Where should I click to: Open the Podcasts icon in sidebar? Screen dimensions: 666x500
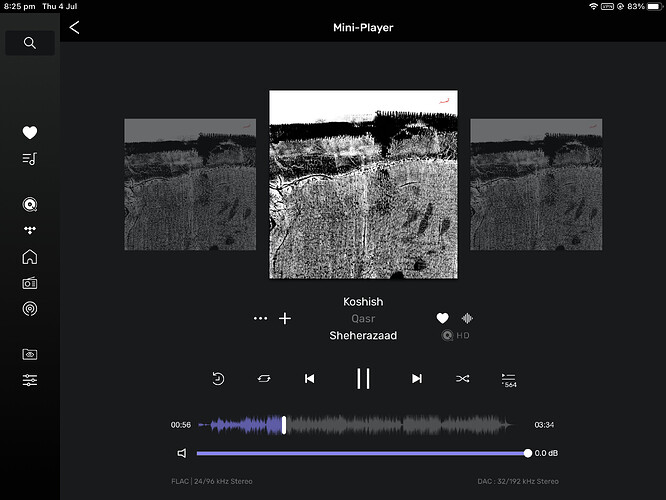pyautogui.click(x=30, y=309)
